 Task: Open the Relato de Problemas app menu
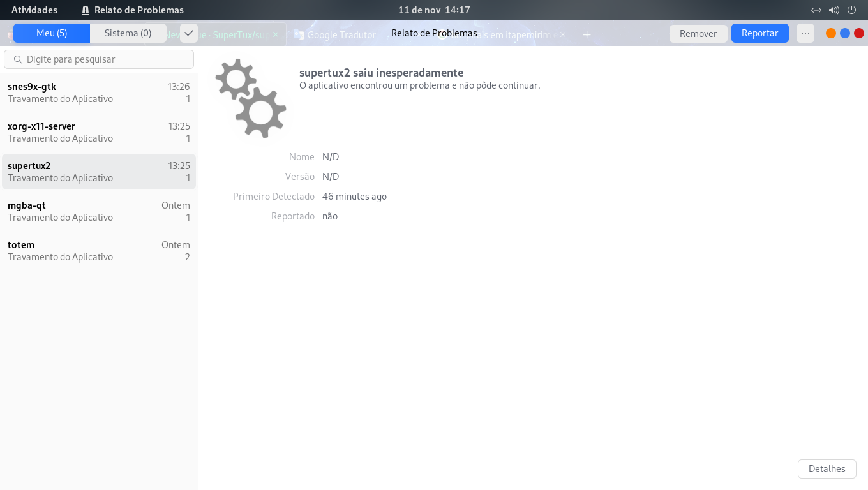[x=133, y=10]
